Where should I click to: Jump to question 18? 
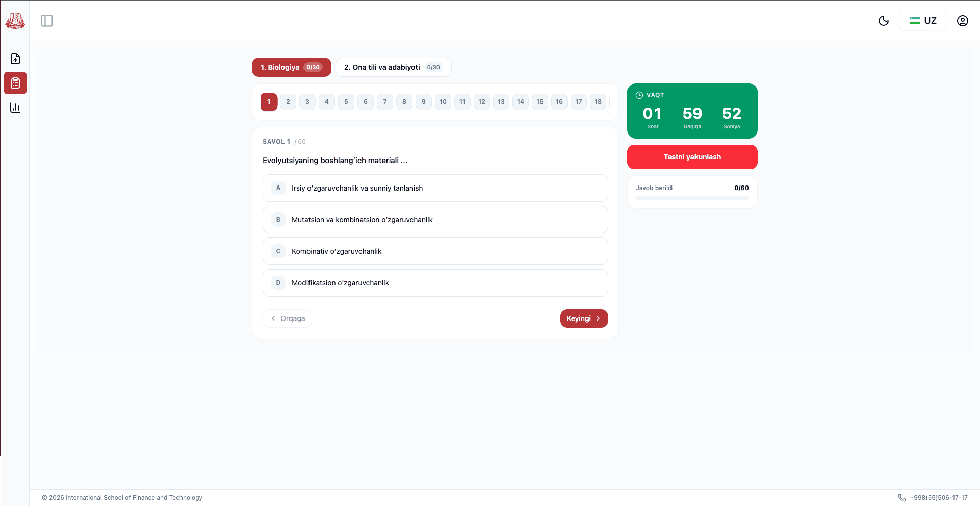coord(598,102)
